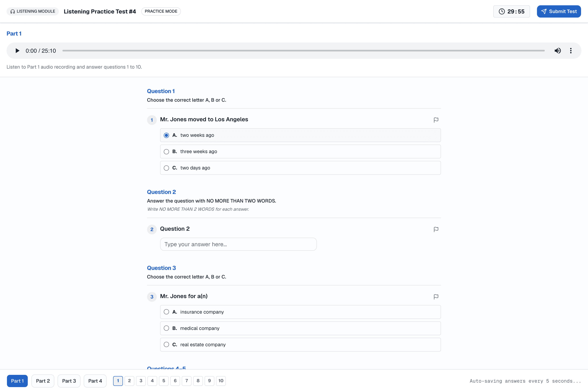Seek within the audio progress bar
Screen dimensions: 588x392
click(303, 51)
